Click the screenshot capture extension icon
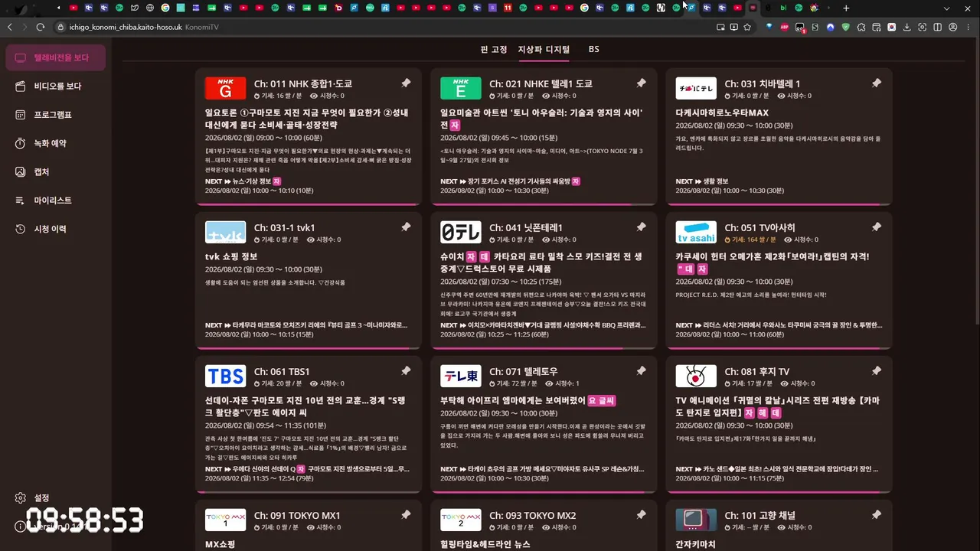 point(923,27)
